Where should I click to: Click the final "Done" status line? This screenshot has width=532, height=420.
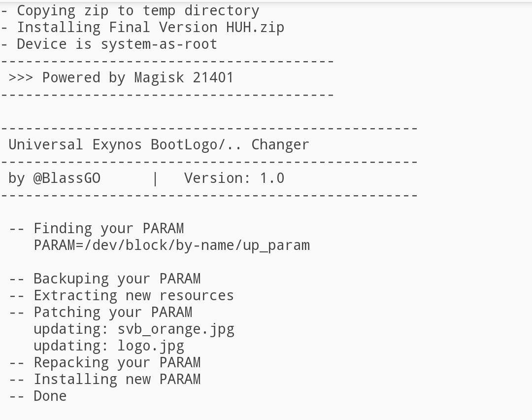click(x=50, y=396)
